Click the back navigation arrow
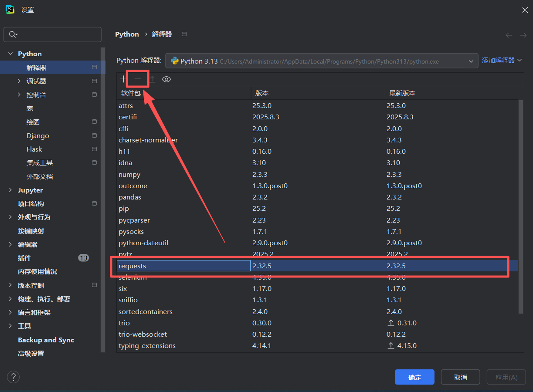Image resolution: width=533 pixels, height=392 pixels. point(509,35)
